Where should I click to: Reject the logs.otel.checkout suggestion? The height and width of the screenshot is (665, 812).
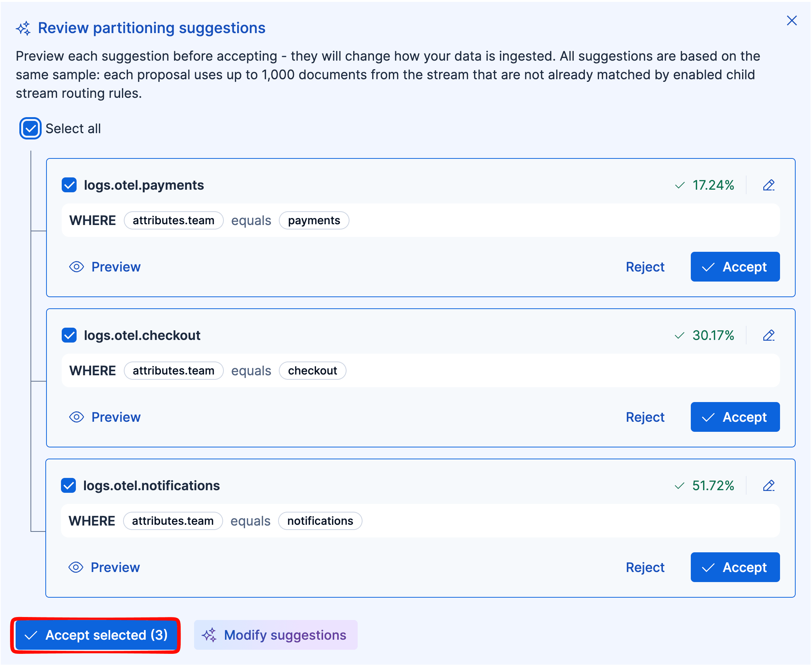[645, 417]
